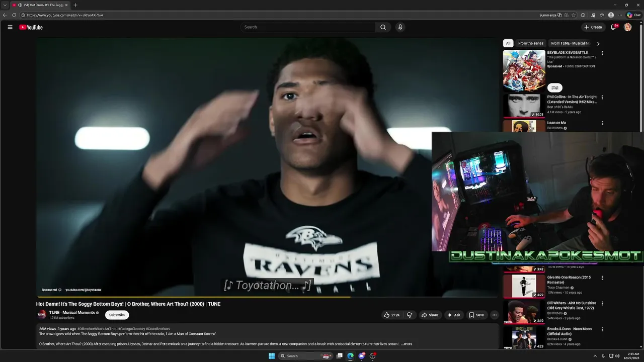Image resolution: width=644 pixels, height=362 pixels.
Task: Open options menu for Give Me One Reason
Action: [602, 278]
